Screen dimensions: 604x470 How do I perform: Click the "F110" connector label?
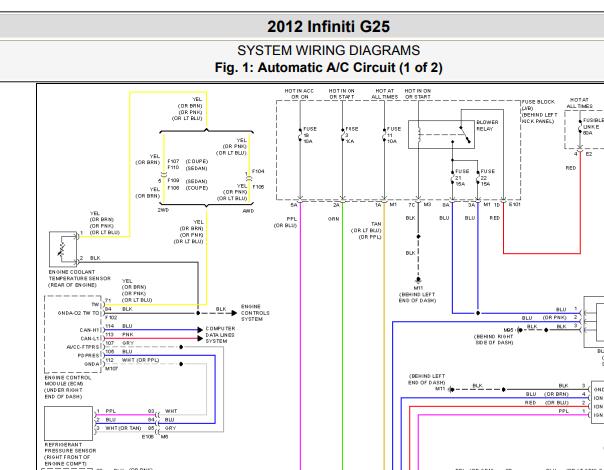tap(173, 168)
